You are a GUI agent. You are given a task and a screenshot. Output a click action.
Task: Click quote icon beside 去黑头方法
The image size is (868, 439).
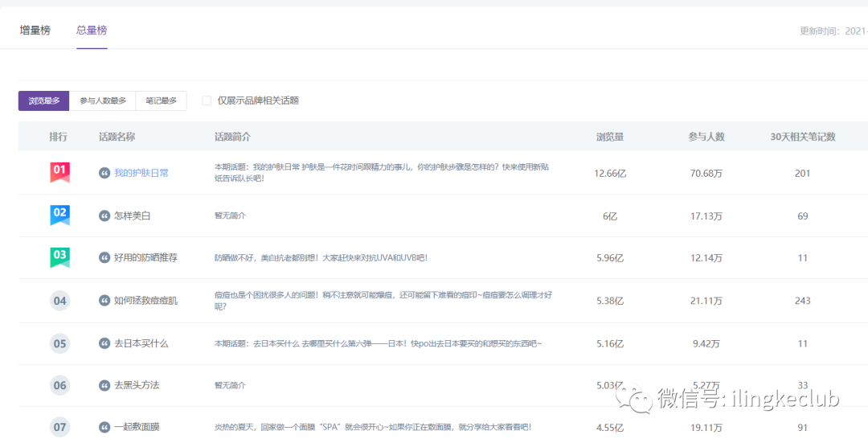click(x=104, y=385)
